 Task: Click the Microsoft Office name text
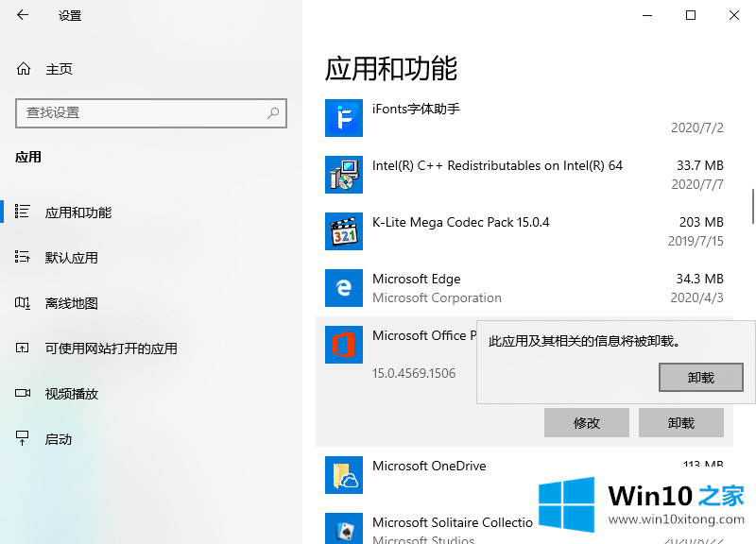click(424, 335)
